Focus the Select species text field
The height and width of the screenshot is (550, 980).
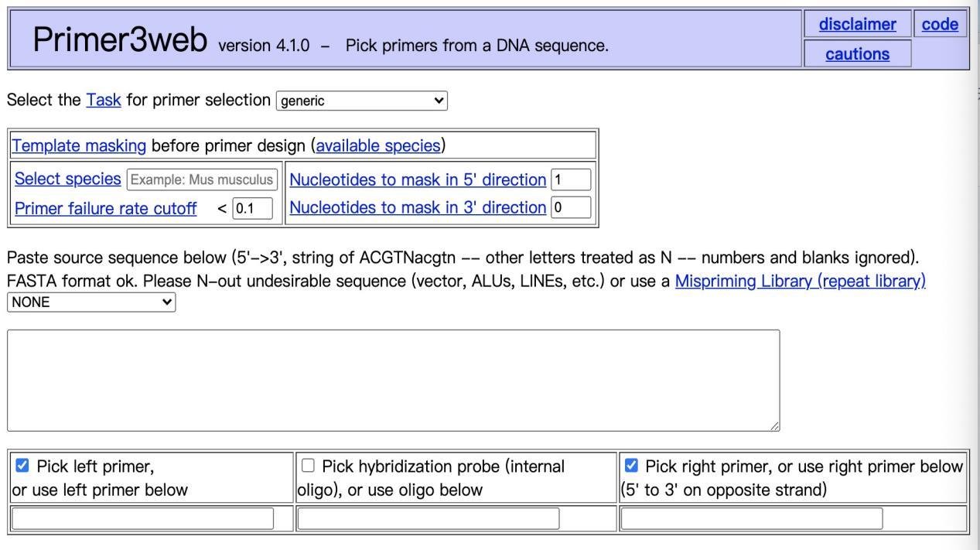pos(201,180)
